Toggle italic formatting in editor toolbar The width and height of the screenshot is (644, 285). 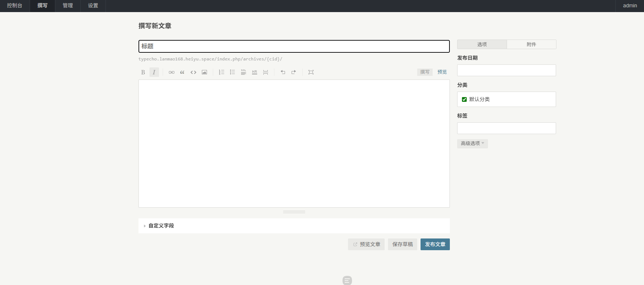coord(154,72)
